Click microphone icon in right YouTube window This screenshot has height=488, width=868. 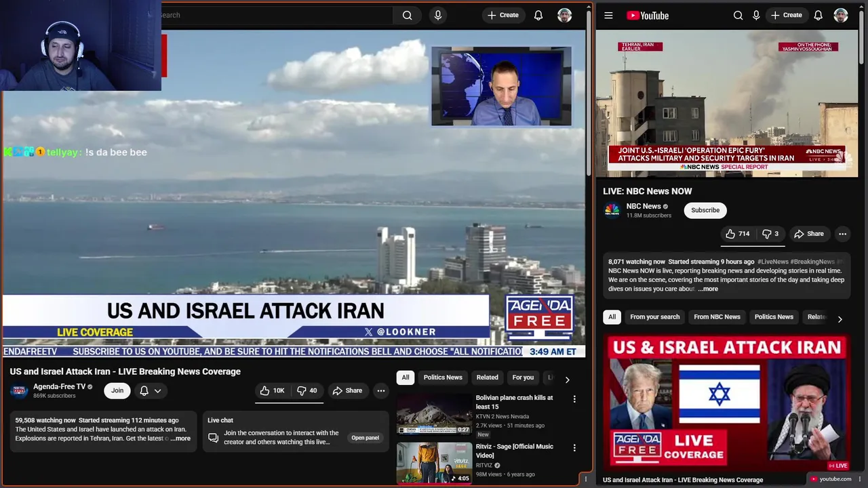coord(756,15)
